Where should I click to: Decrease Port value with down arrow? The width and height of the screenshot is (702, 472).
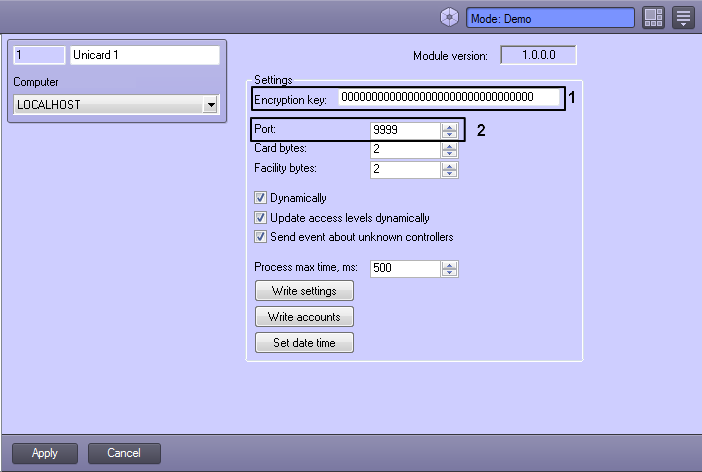pos(449,134)
